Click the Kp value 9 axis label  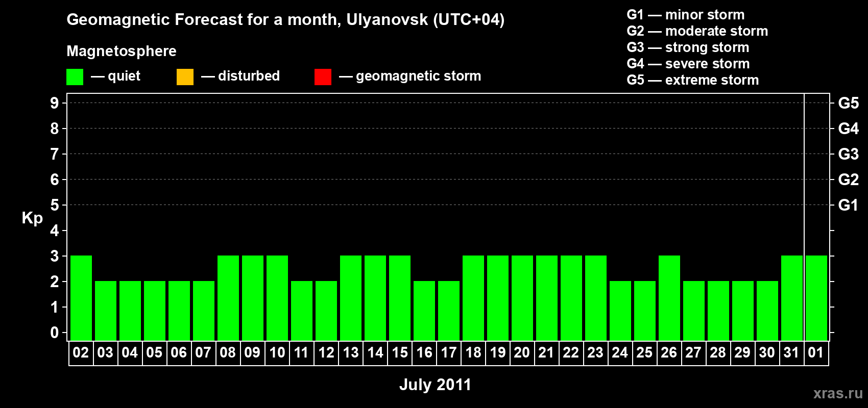point(55,103)
